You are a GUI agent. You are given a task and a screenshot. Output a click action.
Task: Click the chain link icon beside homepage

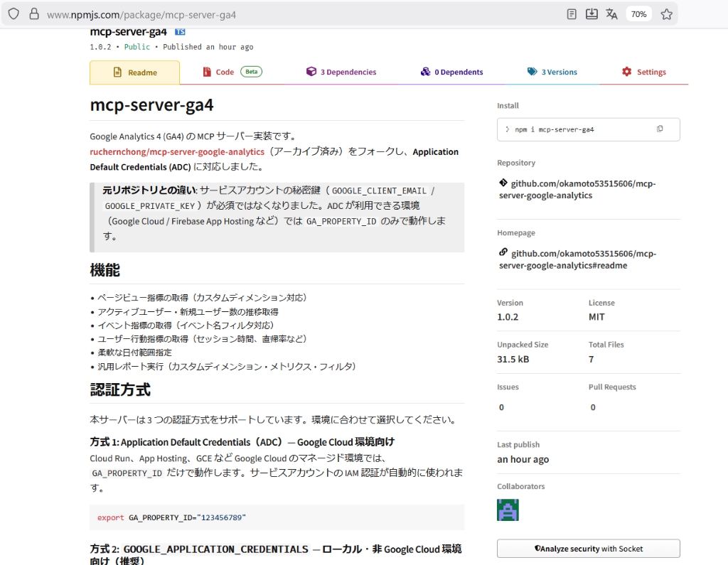pos(503,252)
